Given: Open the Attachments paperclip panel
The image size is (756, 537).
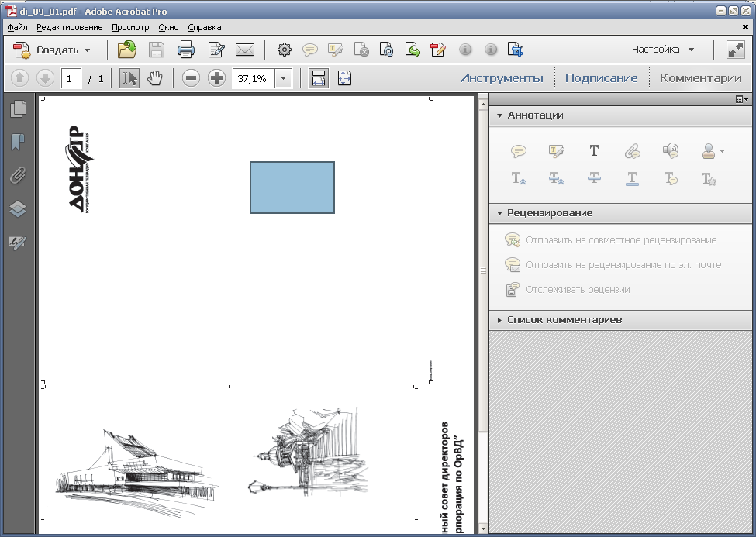Looking at the screenshot, I should click(17, 175).
